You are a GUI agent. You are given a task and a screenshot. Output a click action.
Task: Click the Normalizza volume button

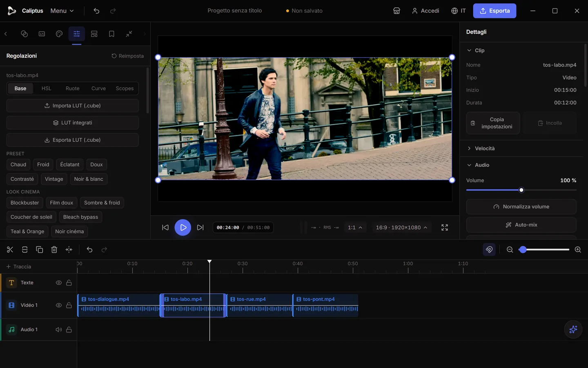[x=521, y=206]
